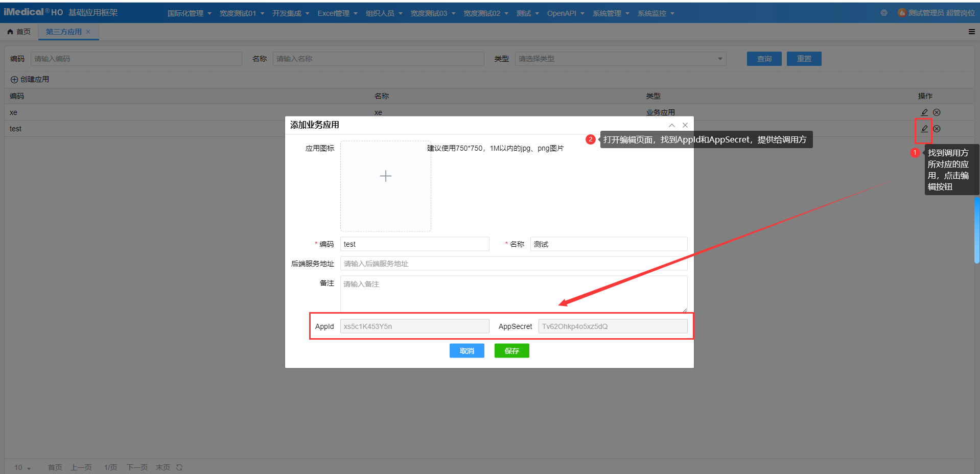Collapse the dialog with the up-chevron icon
This screenshot has width=980, height=474.
pos(672,125)
